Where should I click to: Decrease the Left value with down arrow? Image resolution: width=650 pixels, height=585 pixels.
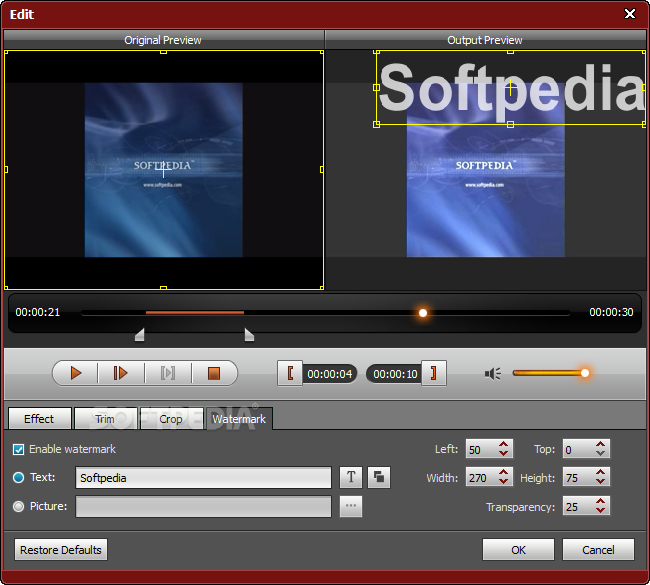504,453
